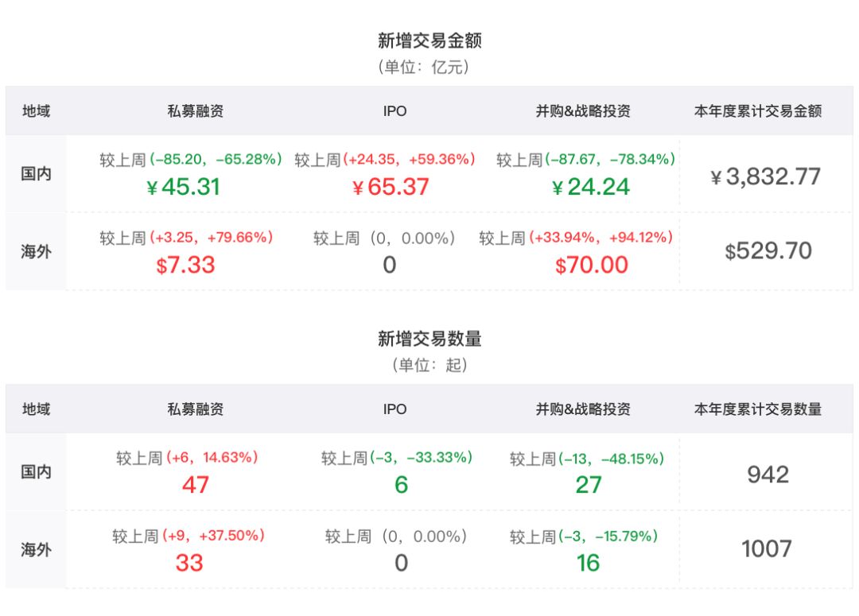Click the ¥24.24 domestic M&A amount

(x=591, y=187)
